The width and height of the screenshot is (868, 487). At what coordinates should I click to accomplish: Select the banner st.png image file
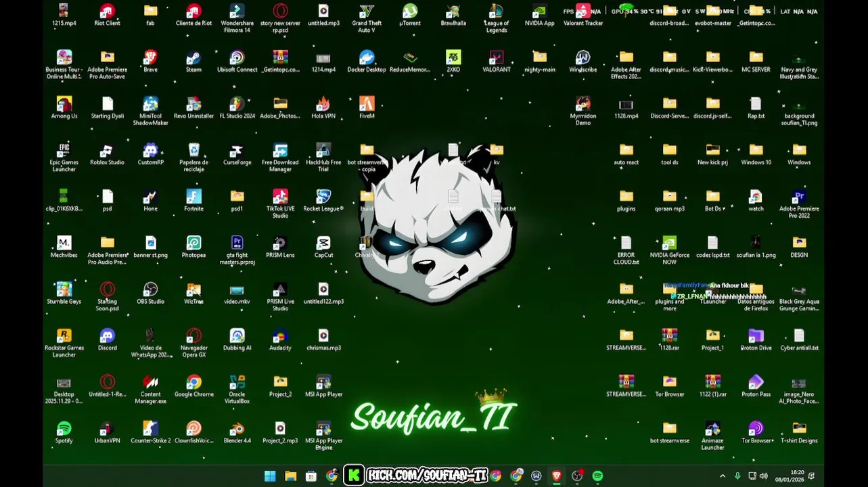[x=150, y=247]
